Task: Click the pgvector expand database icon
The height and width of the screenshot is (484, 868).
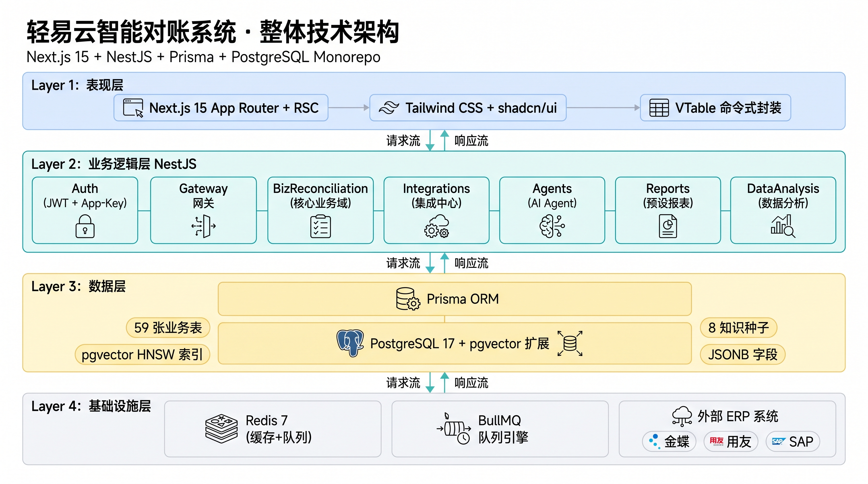Action: coord(570,343)
